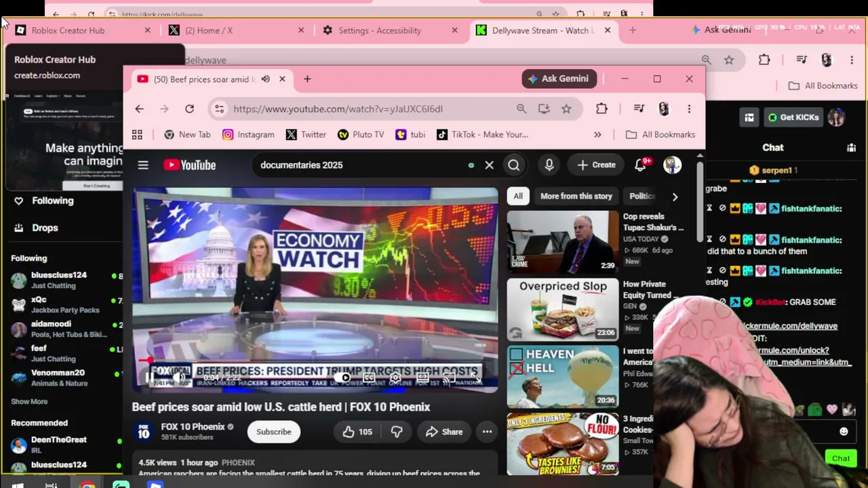Open the Pluto TV bookmark
Image resolution: width=868 pixels, height=488 pixels.
[361, 134]
